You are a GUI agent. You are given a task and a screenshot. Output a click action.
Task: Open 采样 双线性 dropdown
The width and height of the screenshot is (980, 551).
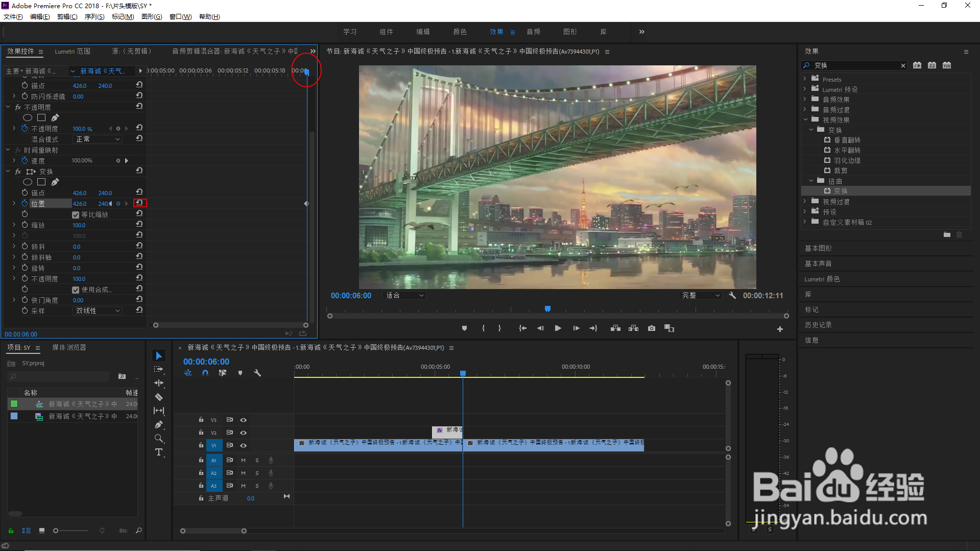97,310
